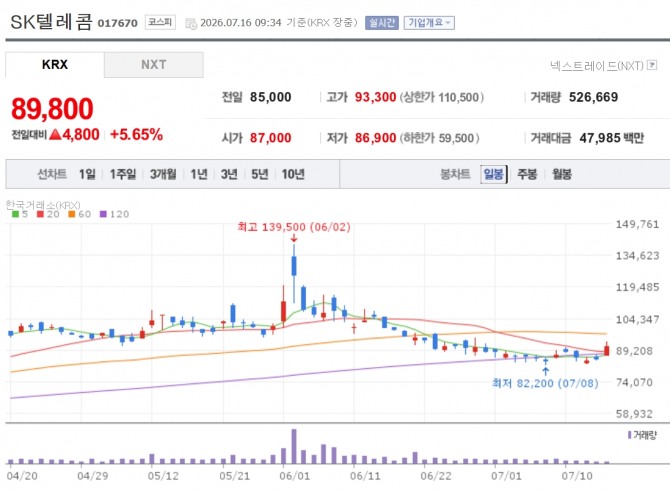The image size is (670, 492).
Task: Click the 06/01 date axis label
Action: [294, 476]
